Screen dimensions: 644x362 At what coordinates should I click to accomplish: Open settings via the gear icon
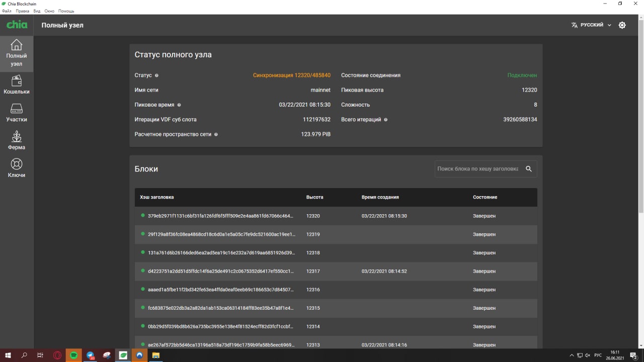(x=622, y=25)
